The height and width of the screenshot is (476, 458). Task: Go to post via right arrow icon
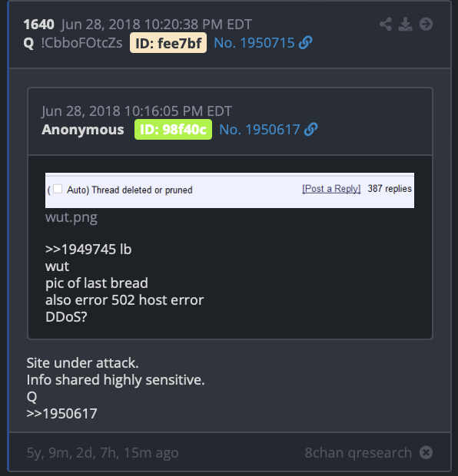(x=426, y=25)
